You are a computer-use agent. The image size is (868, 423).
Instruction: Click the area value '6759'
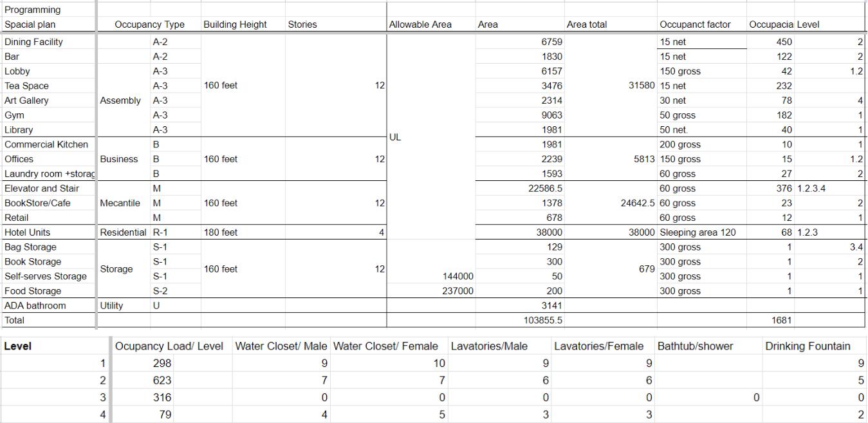click(520, 42)
